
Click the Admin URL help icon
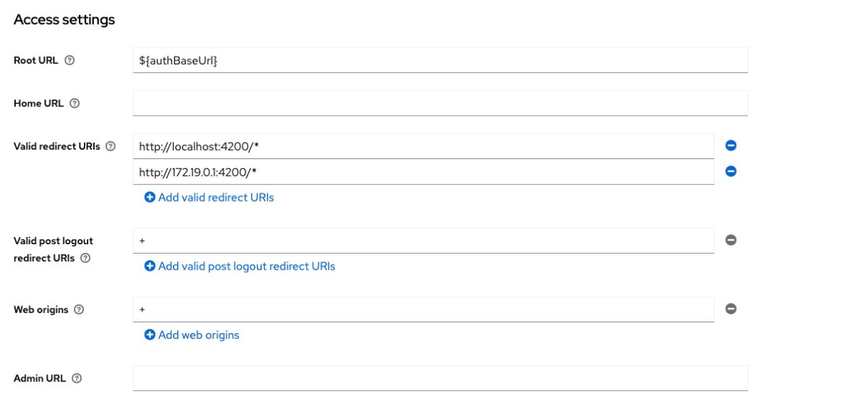pyautogui.click(x=77, y=378)
